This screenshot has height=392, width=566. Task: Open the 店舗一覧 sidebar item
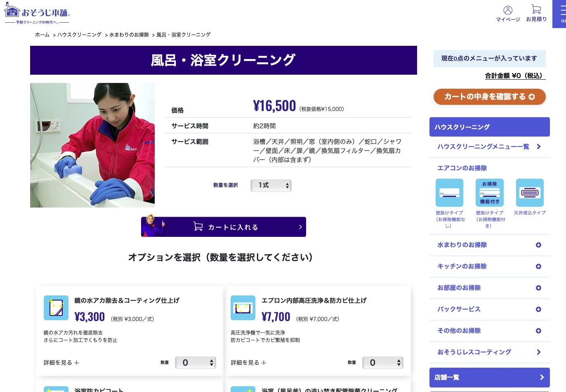pyautogui.click(x=489, y=377)
